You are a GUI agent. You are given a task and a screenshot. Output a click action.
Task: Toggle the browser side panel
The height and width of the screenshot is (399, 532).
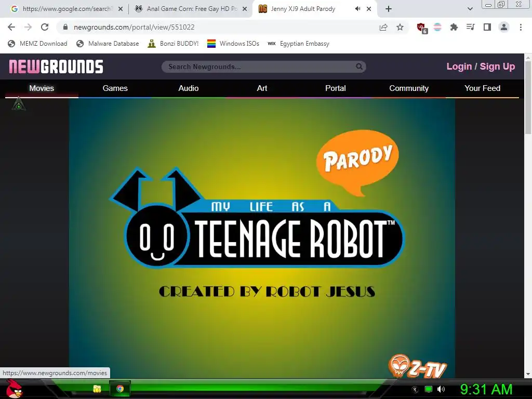[x=487, y=27]
